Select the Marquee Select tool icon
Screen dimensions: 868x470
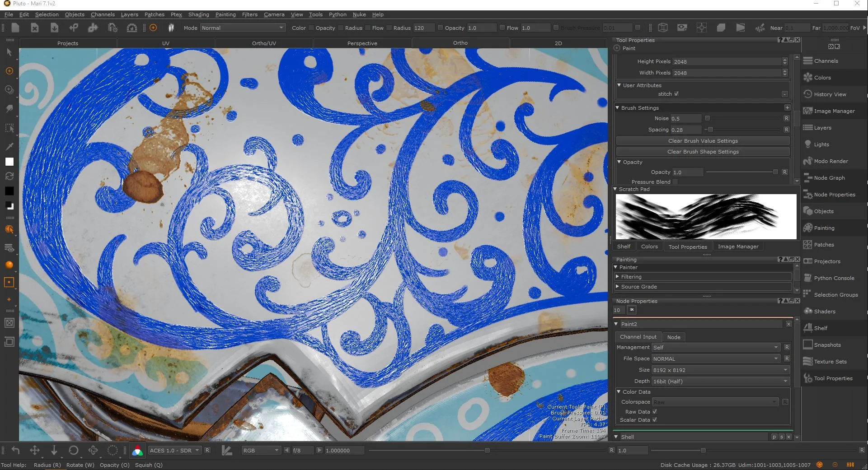pyautogui.click(x=9, y=128)
